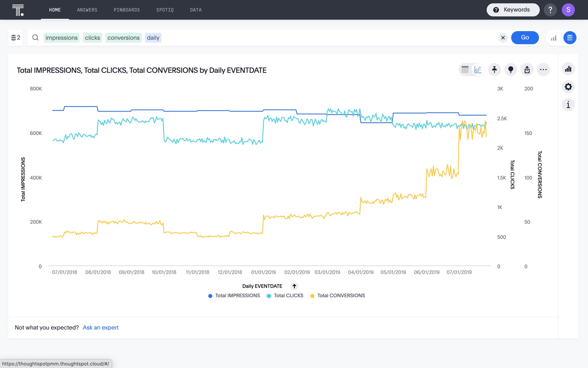588x368 pixels.
Task: Open the SPOTIQ tab
Action: pos(165,10)
